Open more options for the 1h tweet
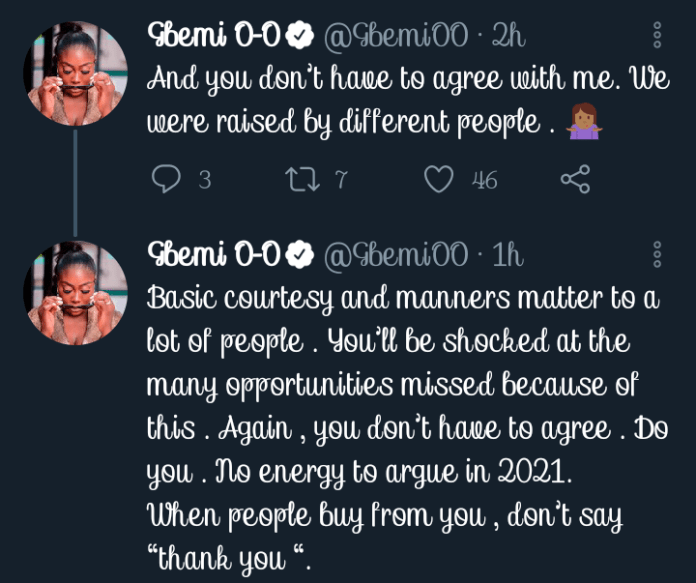Viewport: 696px width, 583px height. click(657, 255)
